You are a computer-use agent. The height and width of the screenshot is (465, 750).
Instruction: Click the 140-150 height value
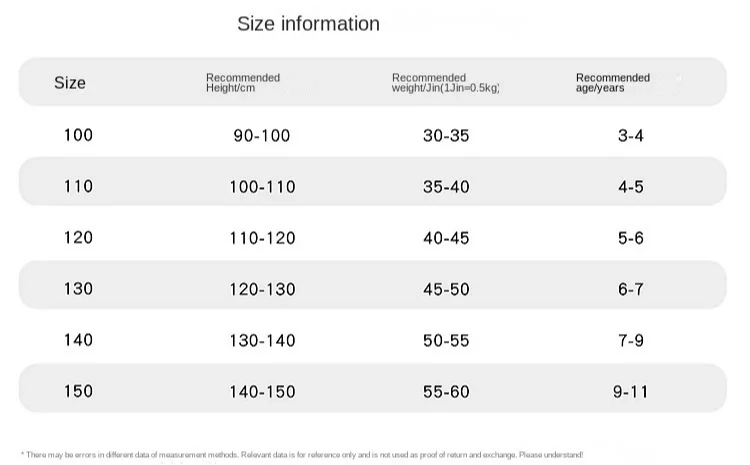click(x=262, y=392)
